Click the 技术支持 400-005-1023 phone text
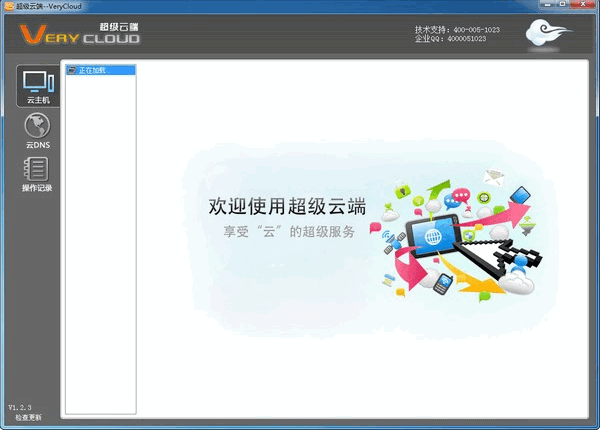Image resolution: width=600 pixels, height=431 pixels. pos(457,29)
